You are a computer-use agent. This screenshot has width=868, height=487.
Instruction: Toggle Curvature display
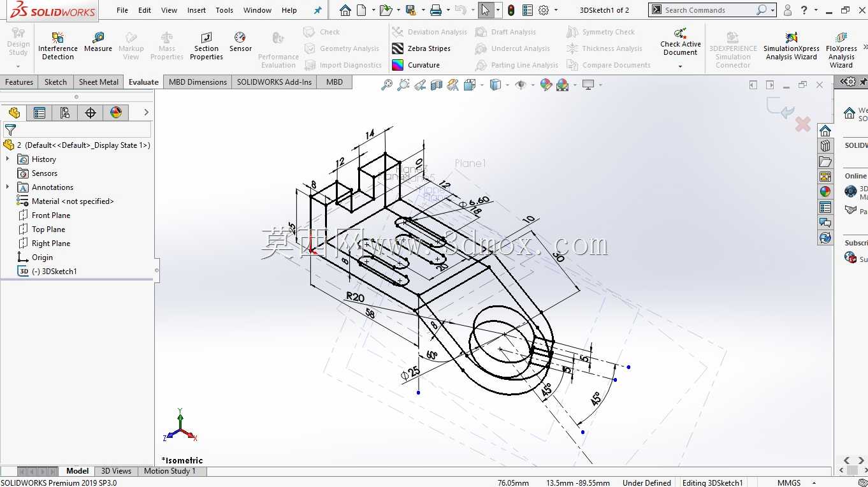[x=416, y=65]
